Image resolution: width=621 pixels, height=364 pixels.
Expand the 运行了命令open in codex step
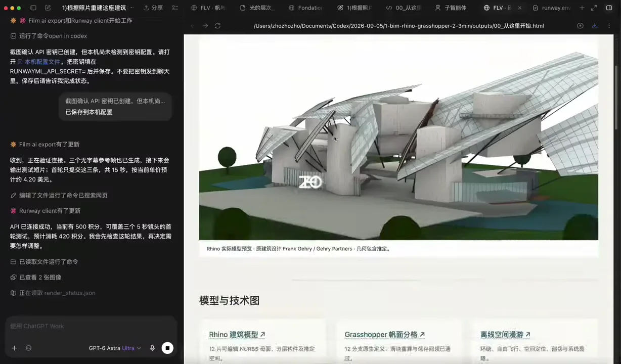(49, 36)
